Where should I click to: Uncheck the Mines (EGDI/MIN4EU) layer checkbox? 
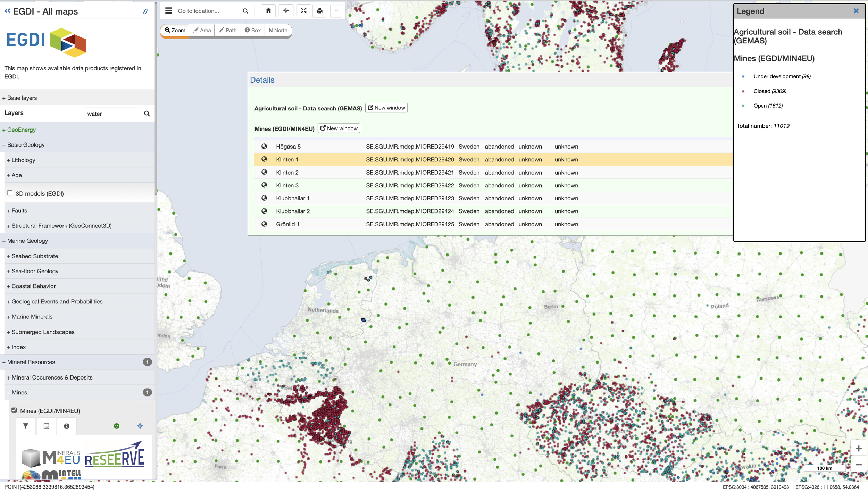[x=14, y=410]
